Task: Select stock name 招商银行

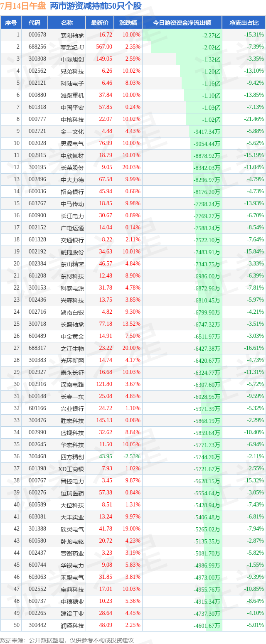Action: coord(72,192)
